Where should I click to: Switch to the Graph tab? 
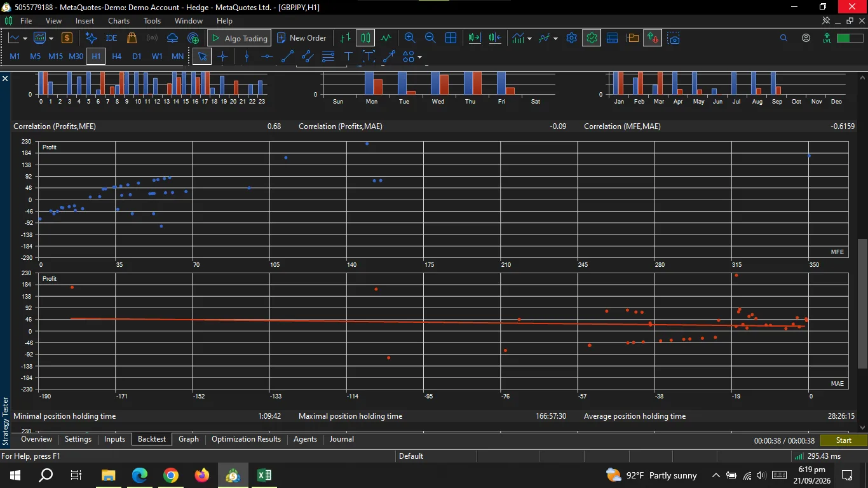pyautogui.click(x=189, y=439)
